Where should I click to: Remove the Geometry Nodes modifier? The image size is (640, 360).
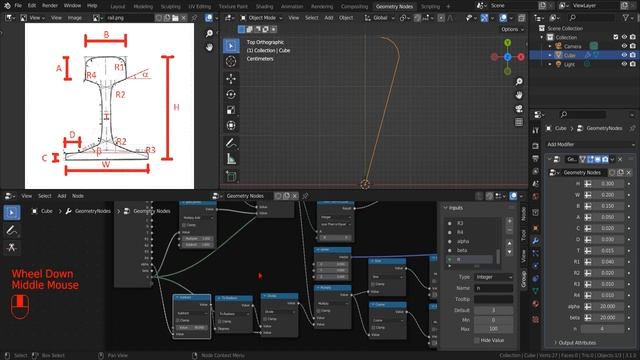tap(620, 159)
